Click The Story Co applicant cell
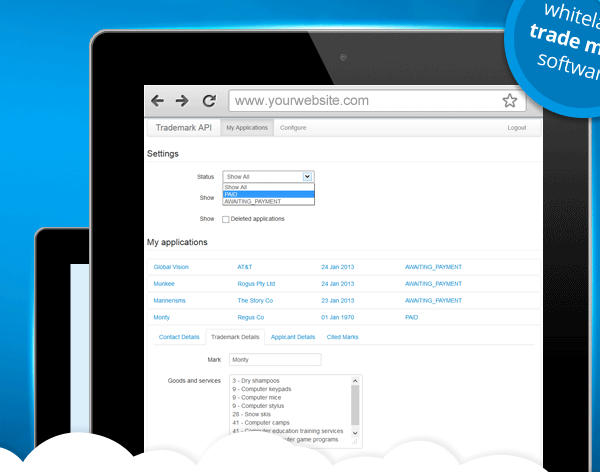The image size is (600, 472). pos(255,301)
